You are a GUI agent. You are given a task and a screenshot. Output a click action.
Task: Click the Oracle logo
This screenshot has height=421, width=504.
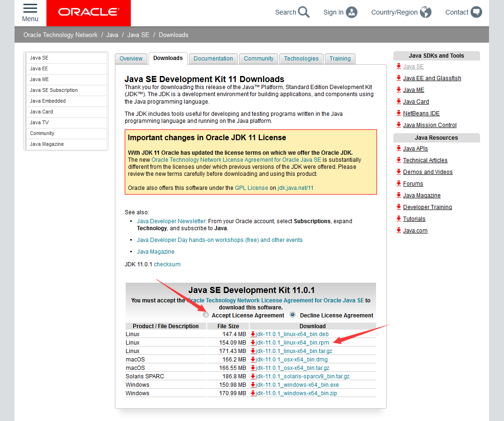tap(89, 12)
